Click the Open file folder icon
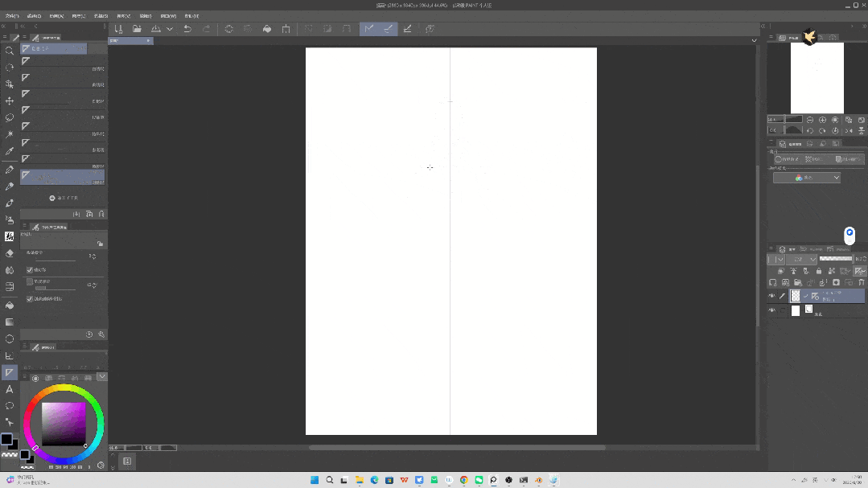Screen dimensions: 868x488 click(138, 29)
